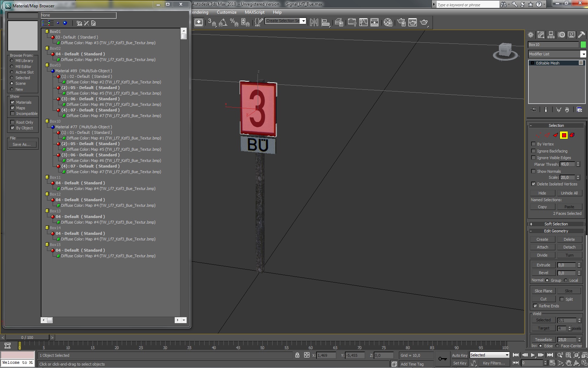Click the green object color swatch
Image resolution: width=588 pixels, height=368 pixels.
point(583,45)
